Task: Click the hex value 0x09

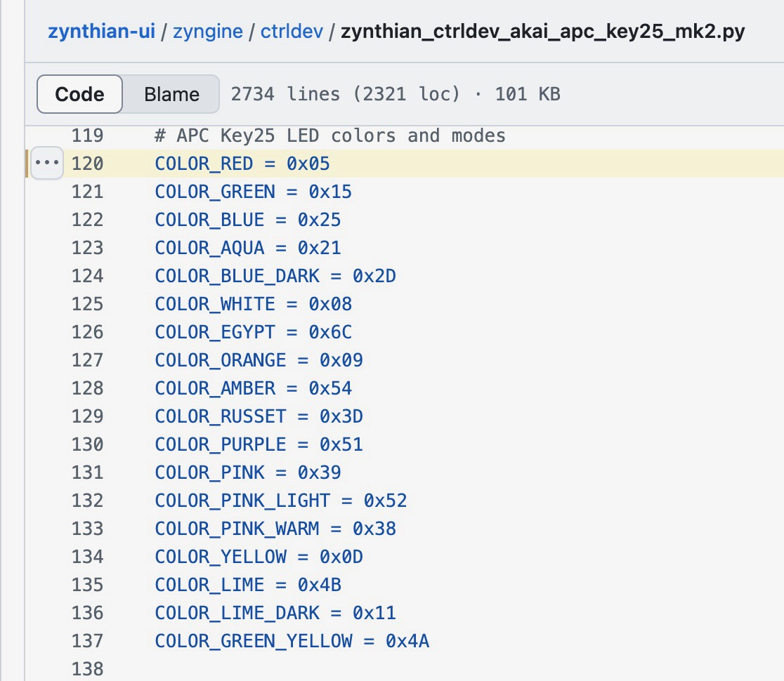Action: click(341, 359)
